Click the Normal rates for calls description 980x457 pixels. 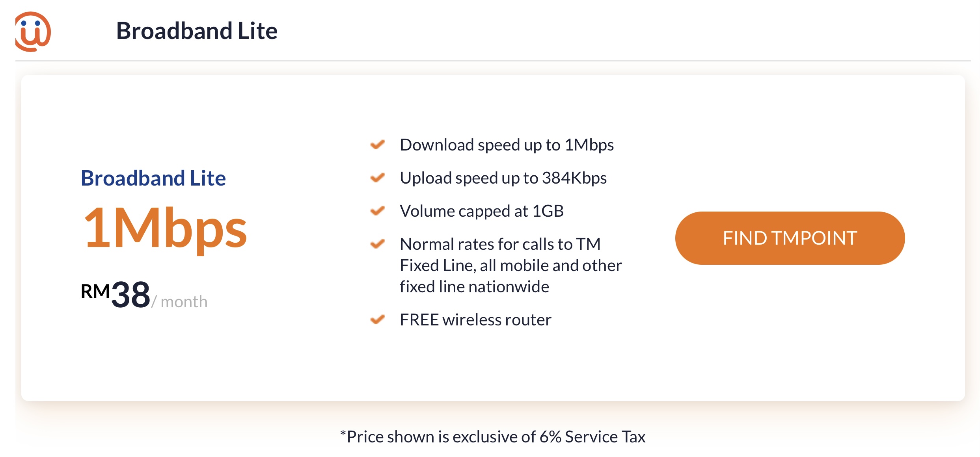click(x=511, y=265)
